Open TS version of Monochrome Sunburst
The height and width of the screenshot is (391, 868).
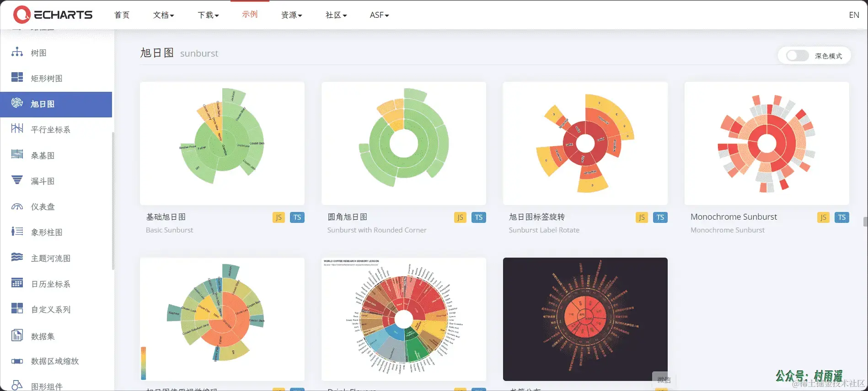[x=842, y=217]
